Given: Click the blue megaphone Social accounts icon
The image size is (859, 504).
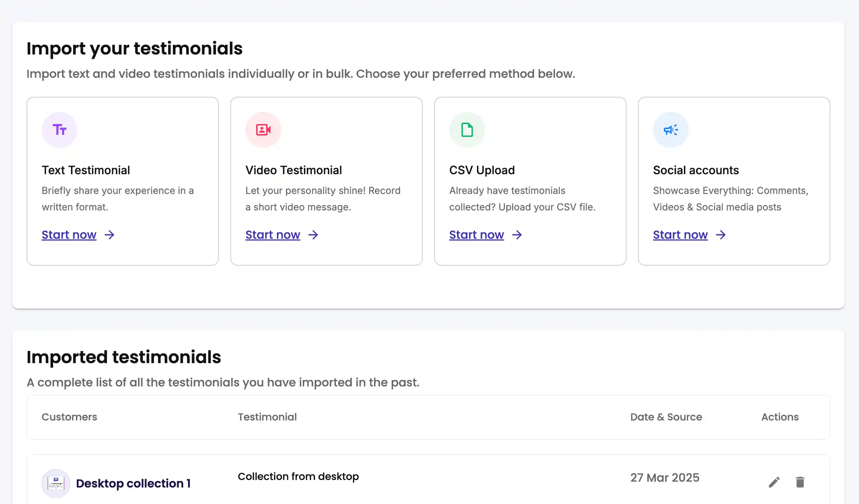Looking at the screenshot, I should pyautogui.click(x=671, y=130).
